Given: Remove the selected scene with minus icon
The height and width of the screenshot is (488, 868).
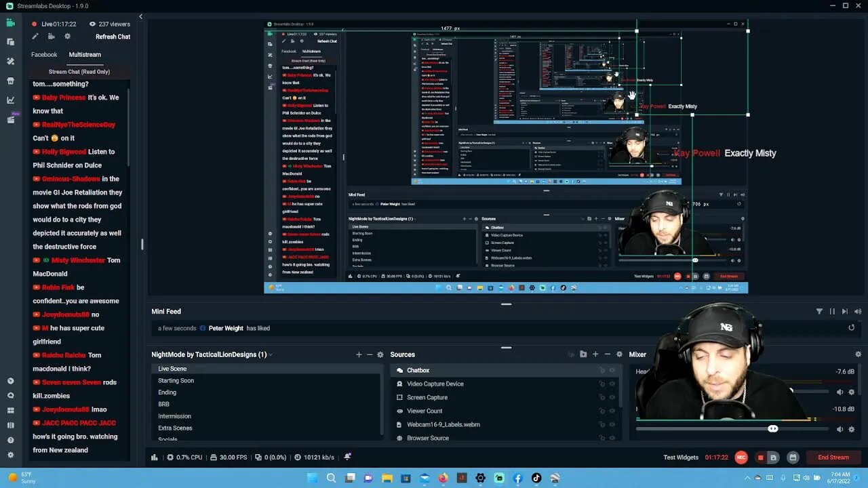Looking at the screenshot, I should click(370, 354).
